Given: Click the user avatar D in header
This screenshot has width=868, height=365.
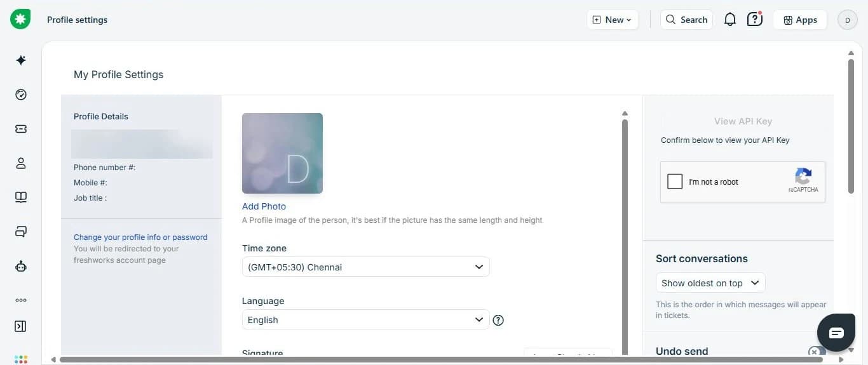Looking at the screenshot, I should tap(847, 20).
